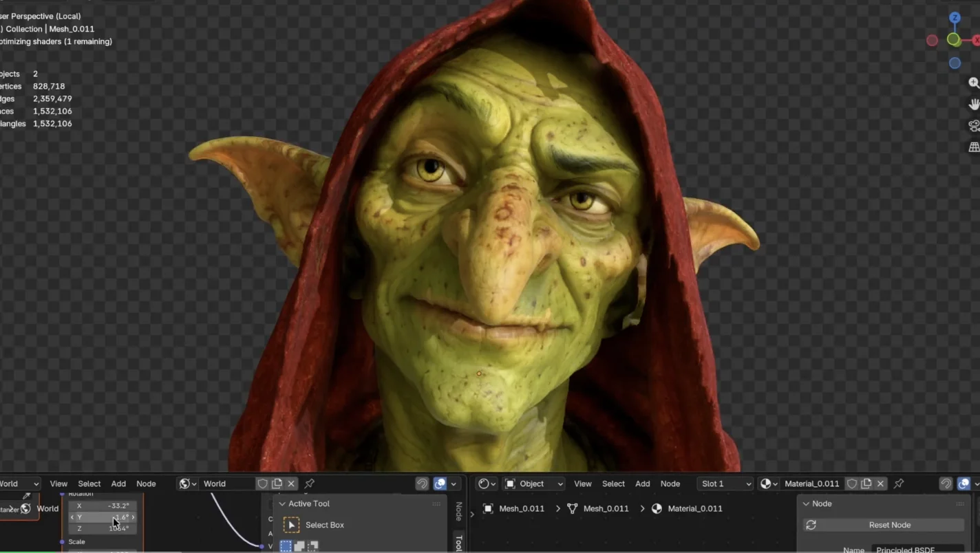Screen dimensions: 980x553
Task: Open View menu in World node editor
Action: [x=58, y=484]
